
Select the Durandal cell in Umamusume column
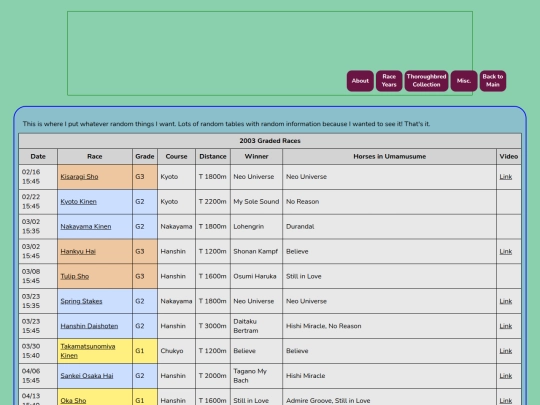[x=390, y=227]
